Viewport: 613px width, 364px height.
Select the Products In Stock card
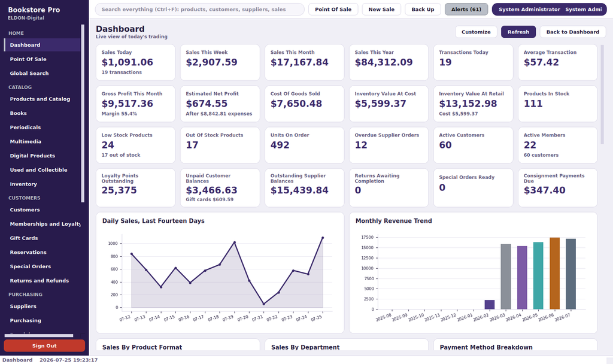click(x=557, y=104)
